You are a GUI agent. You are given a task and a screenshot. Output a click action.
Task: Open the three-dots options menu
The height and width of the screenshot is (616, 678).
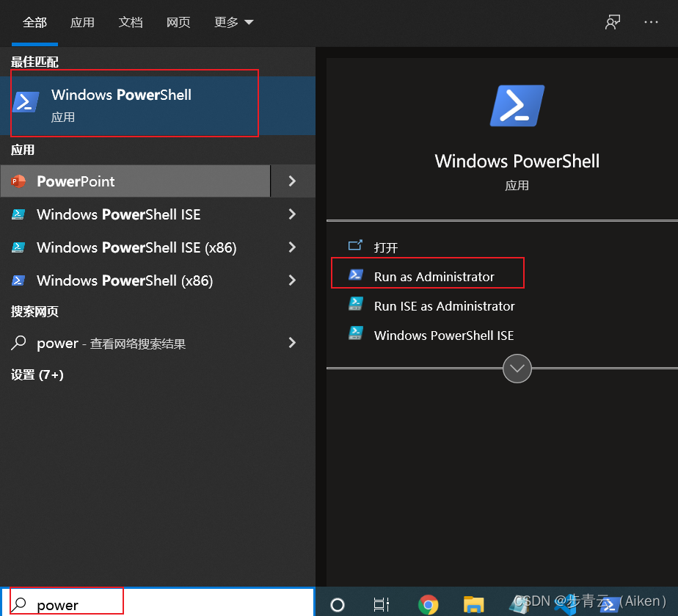(651, 21)
